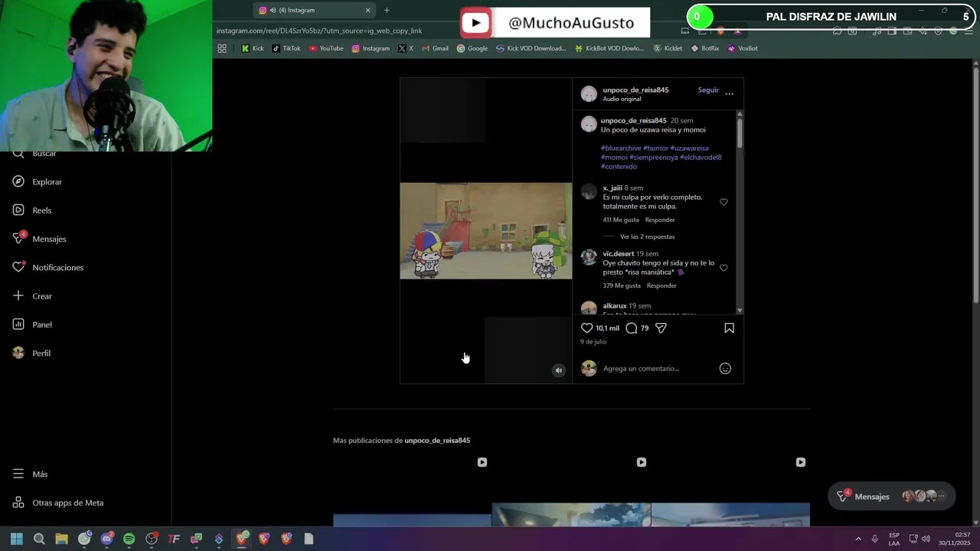
Task: Open Kicklet bookmark
Action: (x=668, y=48)
